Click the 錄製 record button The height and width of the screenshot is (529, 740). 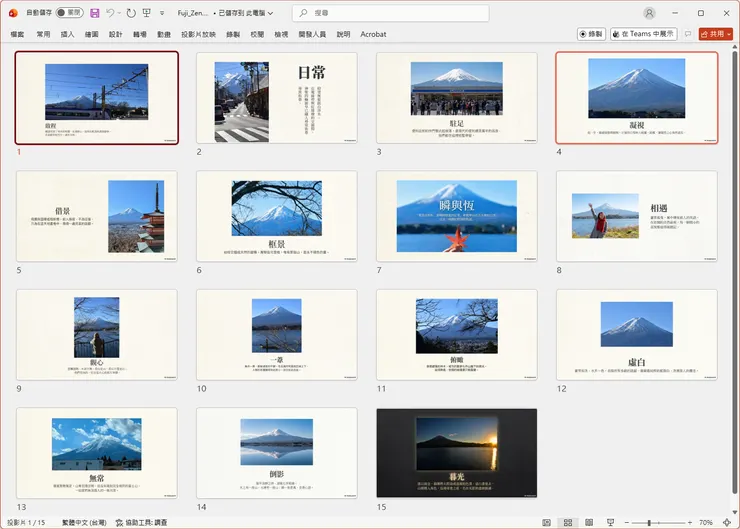(x=591, y=34)
